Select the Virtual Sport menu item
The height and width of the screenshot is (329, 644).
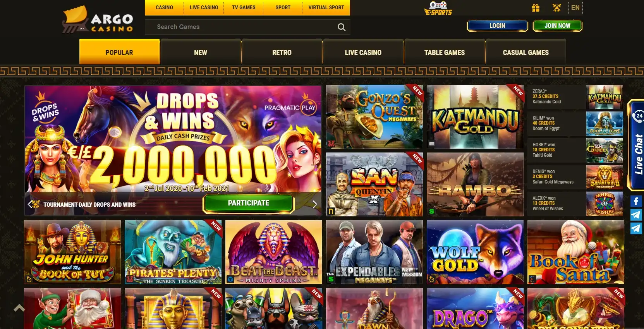pos(326,7)
